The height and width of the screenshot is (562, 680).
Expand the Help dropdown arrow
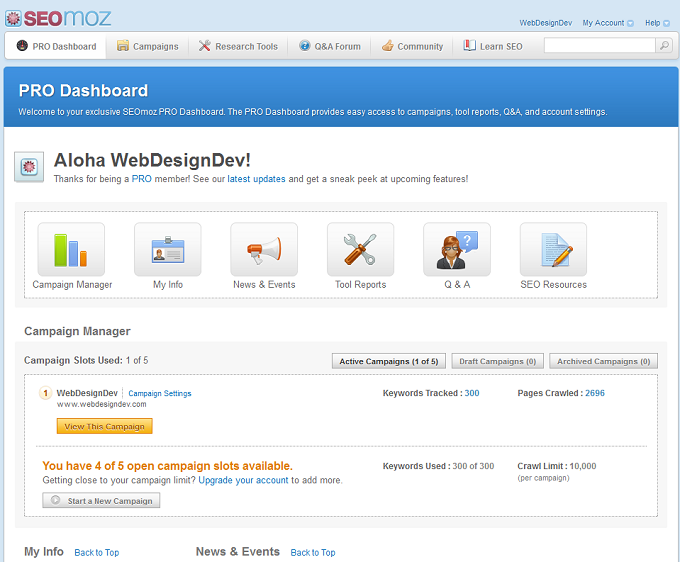(667, 23)
